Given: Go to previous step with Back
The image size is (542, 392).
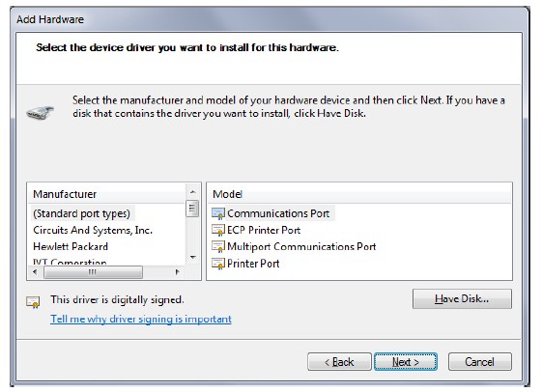Looking at the screenshot, I should [339, 362].
